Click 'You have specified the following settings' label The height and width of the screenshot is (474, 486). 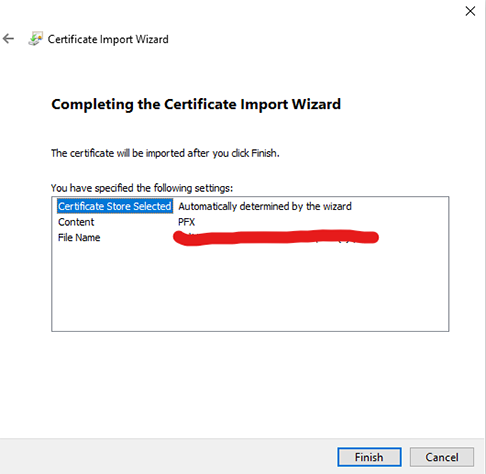tap(142, 188)
